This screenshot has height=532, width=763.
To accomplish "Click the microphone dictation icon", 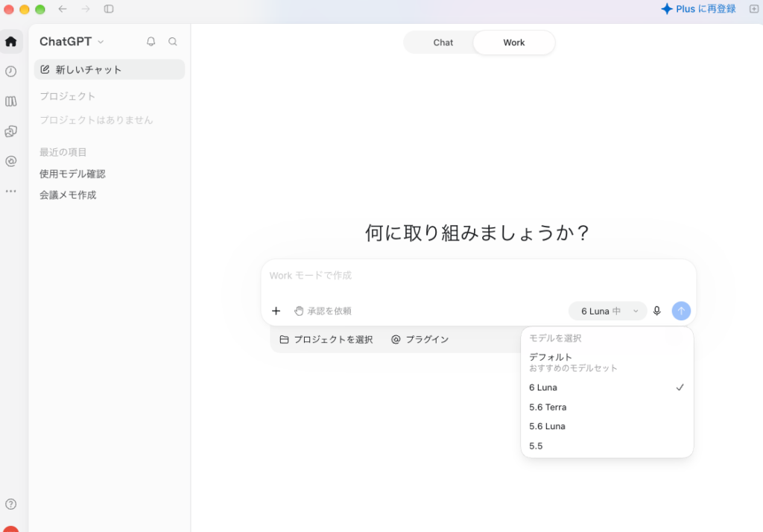I will (657, 311).
